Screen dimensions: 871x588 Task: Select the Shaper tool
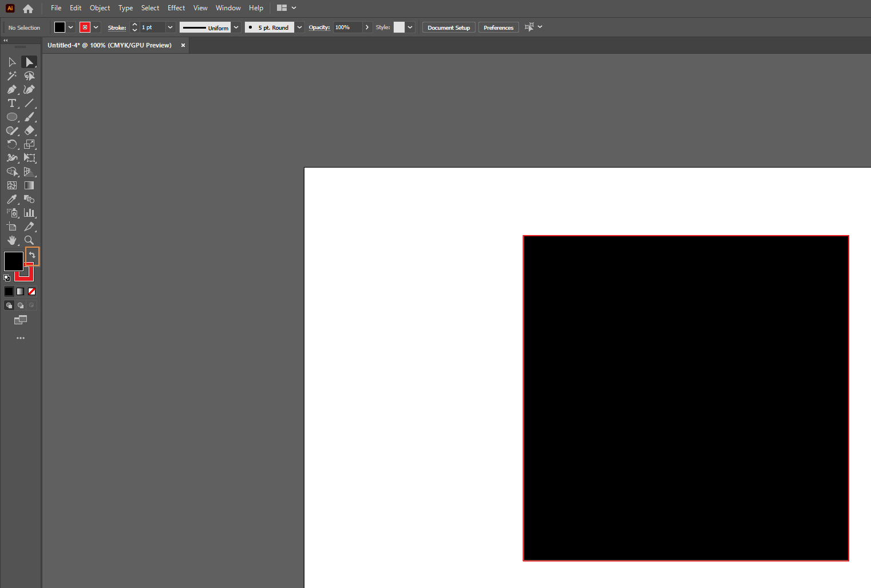click(x=12, y=130)
